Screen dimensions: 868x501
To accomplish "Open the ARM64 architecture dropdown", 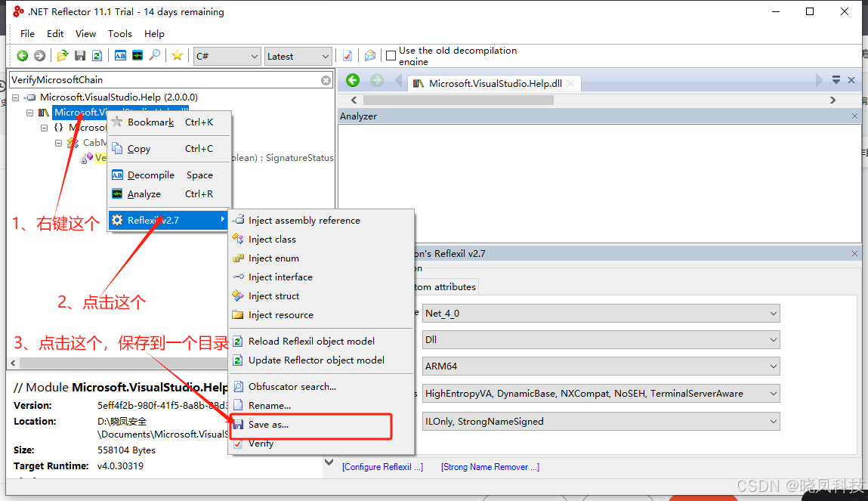I will click(x=601, y=366).
